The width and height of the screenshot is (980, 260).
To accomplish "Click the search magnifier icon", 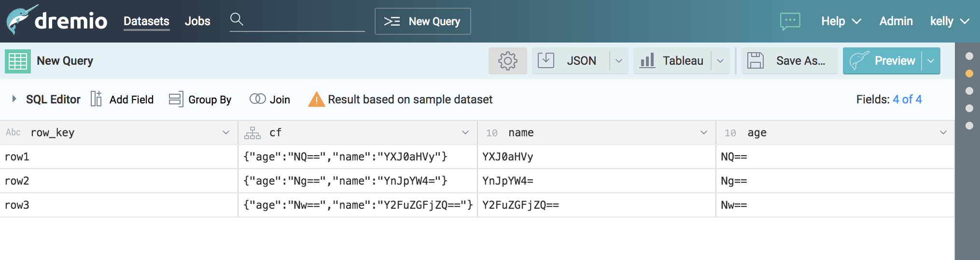I will (236, 19).
